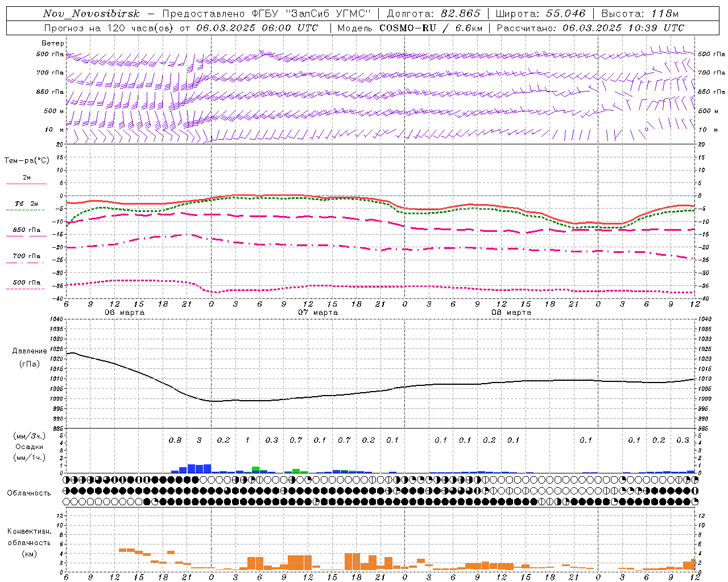This screenshot has width=728, height=582.
Task: Click the 'Широта: 55.046' value
Action: click(541, 14)
